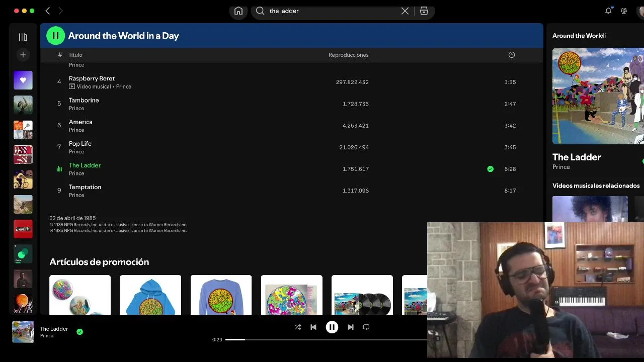This screenshot has height=362, width=644.
Task: Toggle shuffle in the player bar
Action: [298, 327]
